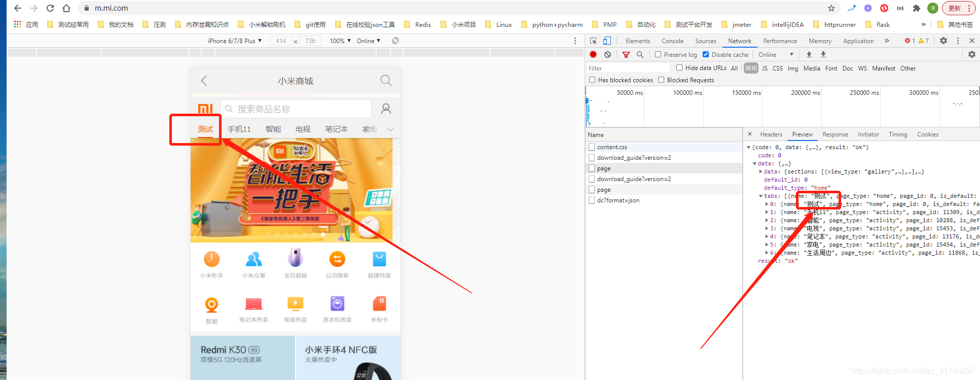The image size is (980, 380).
Task: Go back in browser history
Action: point(18,8)
